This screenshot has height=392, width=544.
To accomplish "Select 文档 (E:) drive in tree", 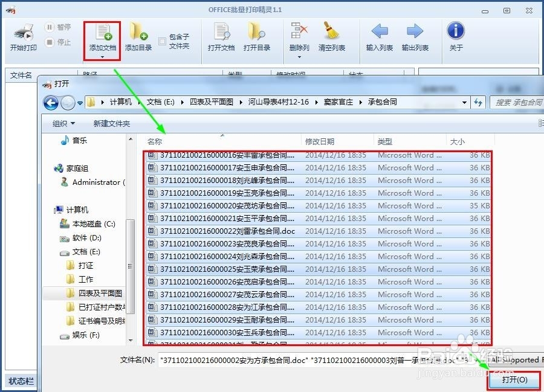I will 80,252.
